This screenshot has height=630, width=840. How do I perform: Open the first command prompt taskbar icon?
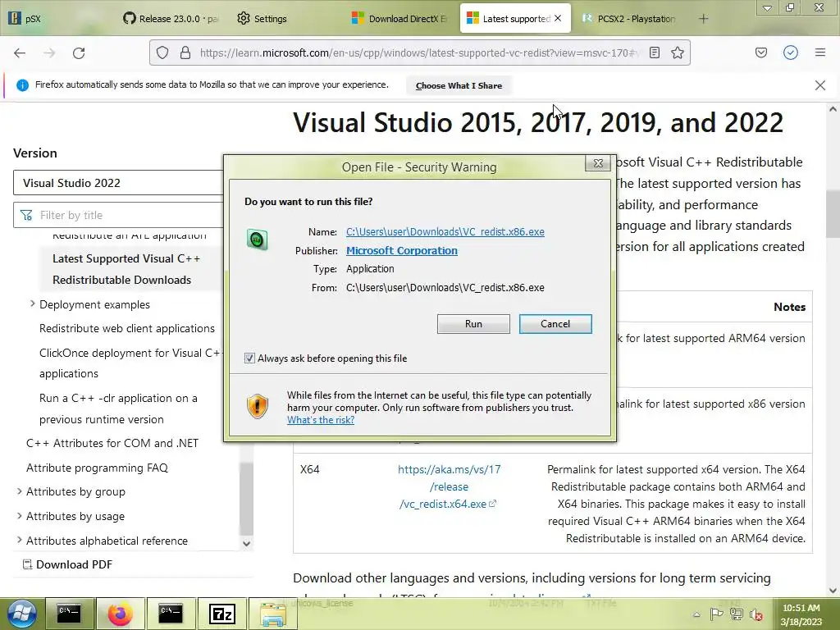pyautogui.click(x=69, y=614)
